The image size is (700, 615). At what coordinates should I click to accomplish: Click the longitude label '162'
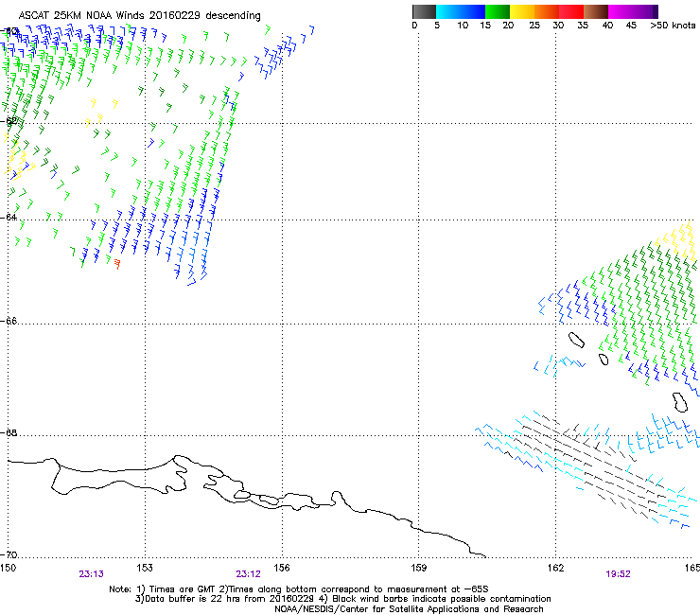[x=556, y=568]
